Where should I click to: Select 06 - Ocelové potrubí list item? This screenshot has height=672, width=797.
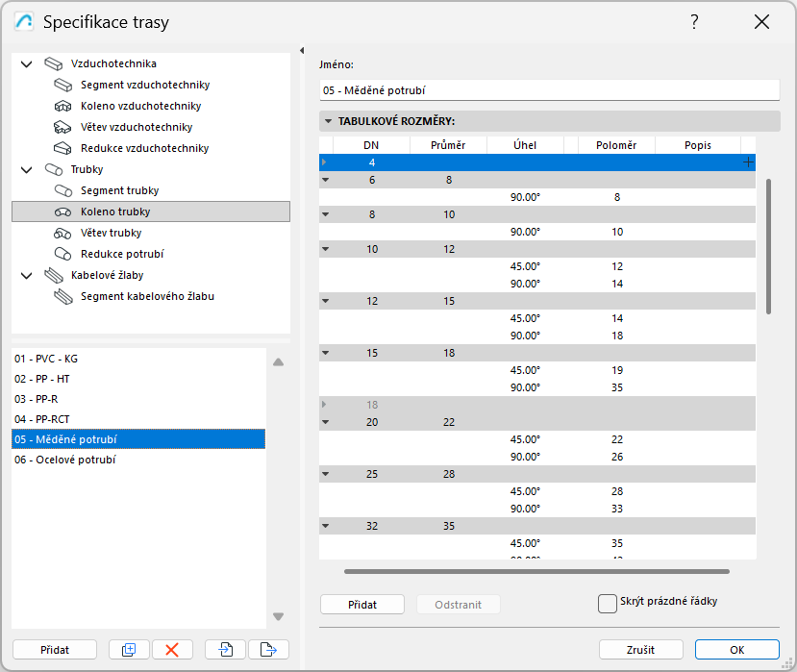pos(65,460)
